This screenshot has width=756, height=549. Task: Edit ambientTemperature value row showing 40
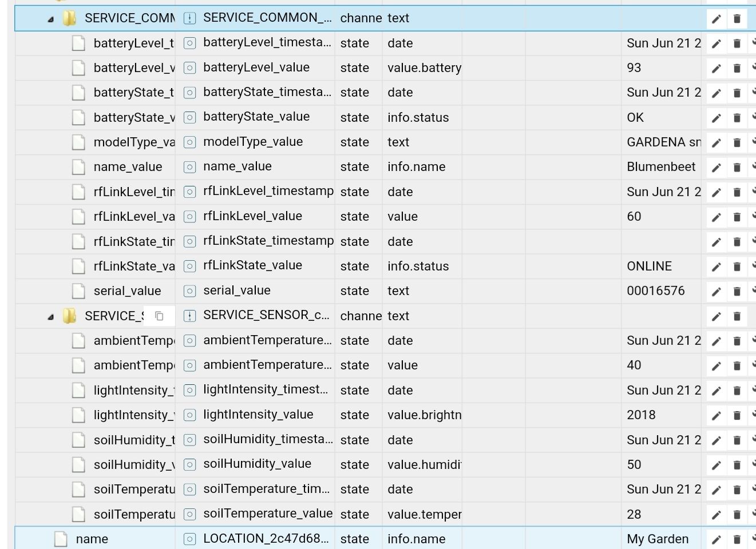point(717,366)
